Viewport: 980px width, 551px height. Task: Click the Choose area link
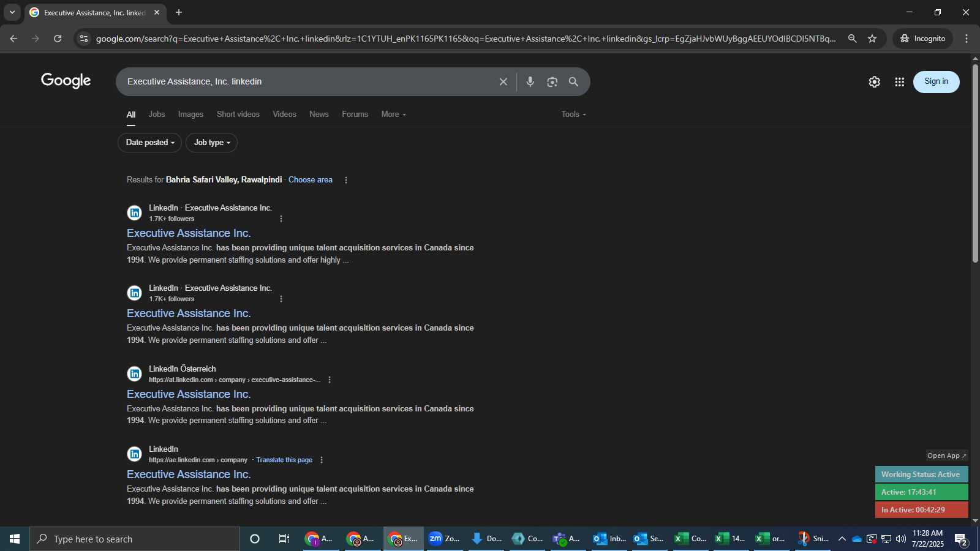click(x=311, y=180)
